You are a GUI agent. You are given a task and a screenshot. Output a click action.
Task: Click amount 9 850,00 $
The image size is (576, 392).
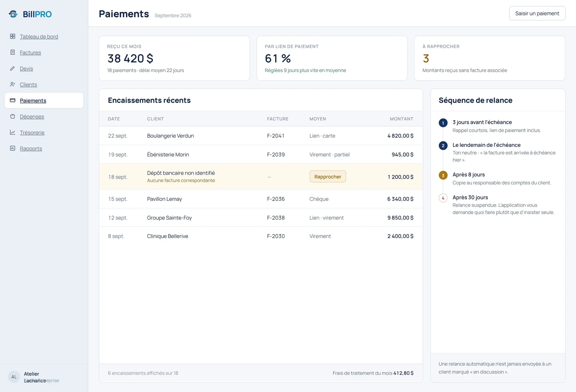(x=400, y=218)
